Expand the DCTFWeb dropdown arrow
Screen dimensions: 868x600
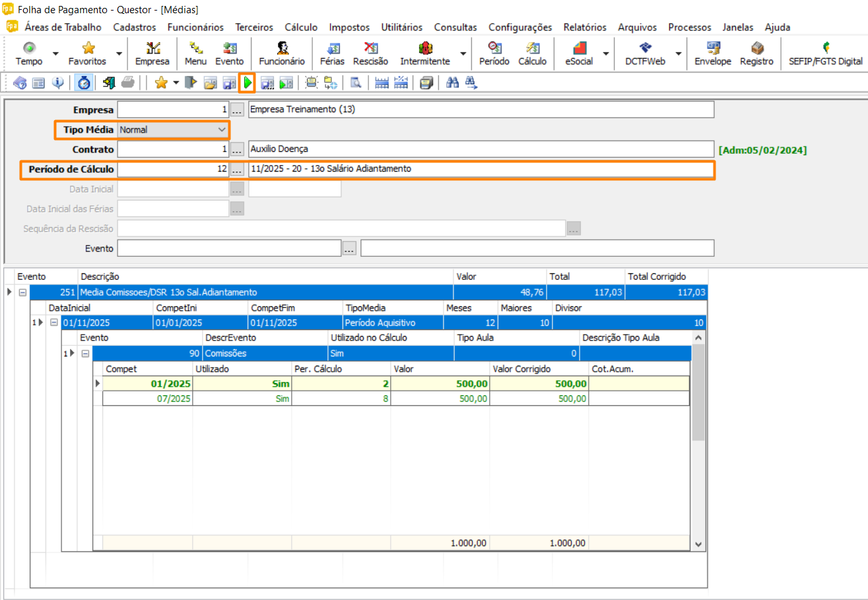[x=677, y=53]
